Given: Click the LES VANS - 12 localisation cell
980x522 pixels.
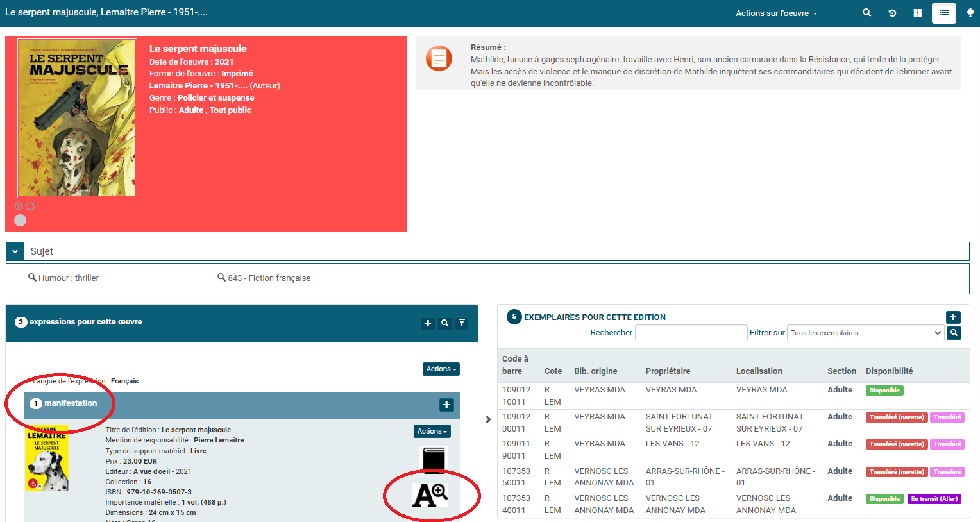Looking at the screenshot, I should [x=763, y=444].
